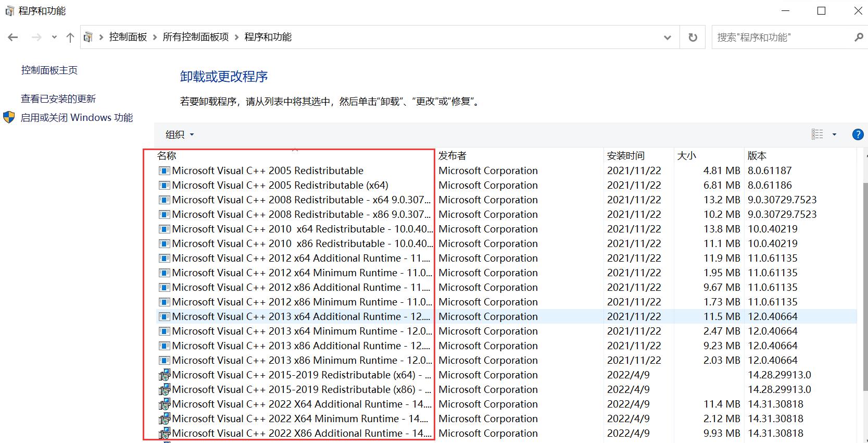Click the icon of Visual C++ 2005 Redistributable (x64)
The height and width of the screenshot is (443, 868).
tap(165, 185)
